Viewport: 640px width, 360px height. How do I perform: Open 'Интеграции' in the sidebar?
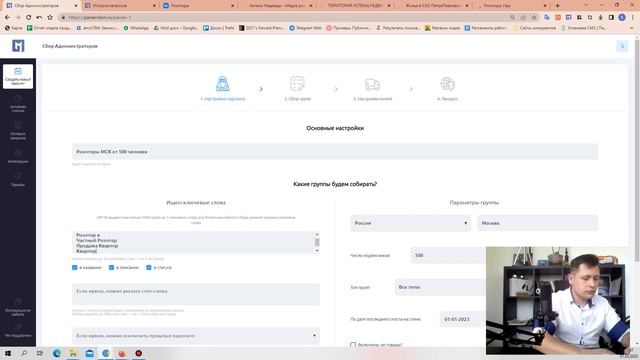coord(18,156)
